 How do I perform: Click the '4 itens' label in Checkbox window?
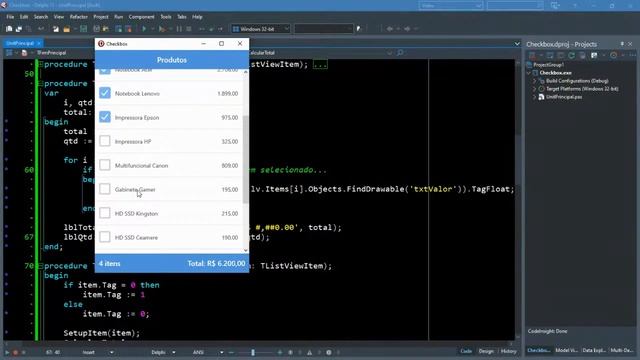[x=109, y=264]
